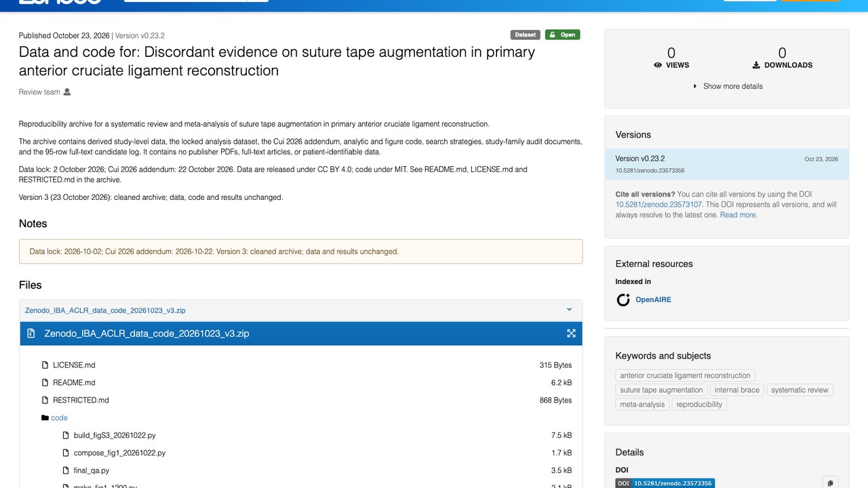Viewport: 868px width, 488px height.
Task: Click the Review team person icon
Action: 67,92
